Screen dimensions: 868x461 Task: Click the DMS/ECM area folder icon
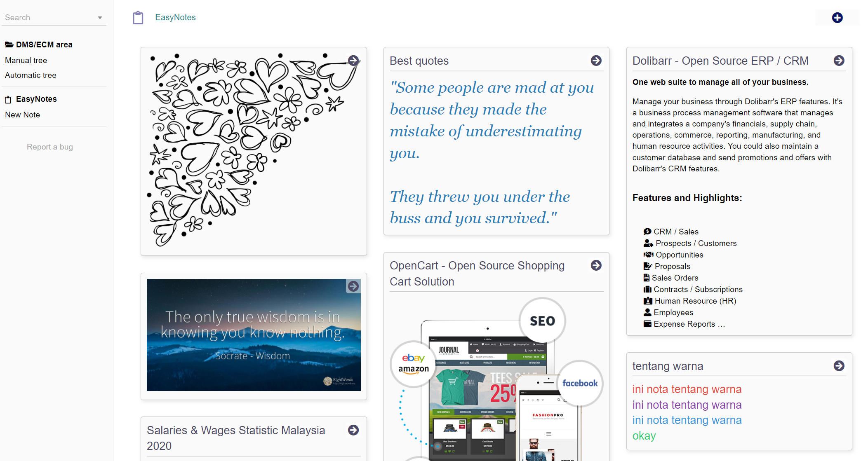(9, 44)
